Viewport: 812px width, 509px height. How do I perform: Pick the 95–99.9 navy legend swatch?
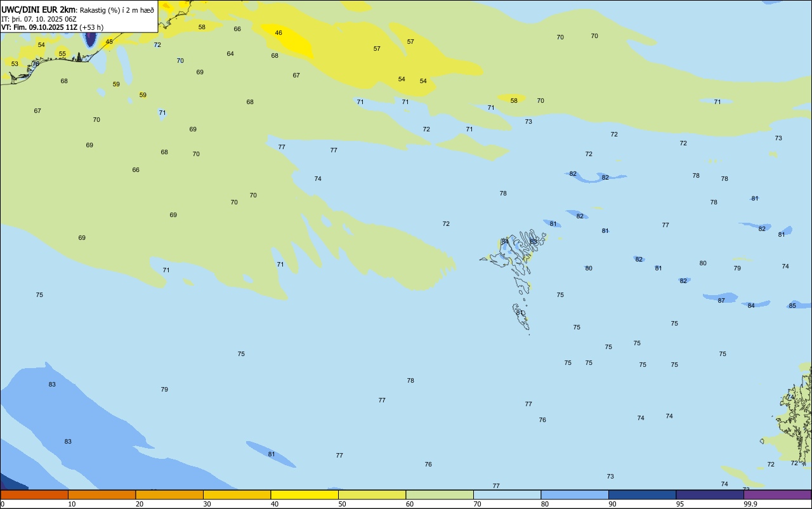tap(710, 494)
